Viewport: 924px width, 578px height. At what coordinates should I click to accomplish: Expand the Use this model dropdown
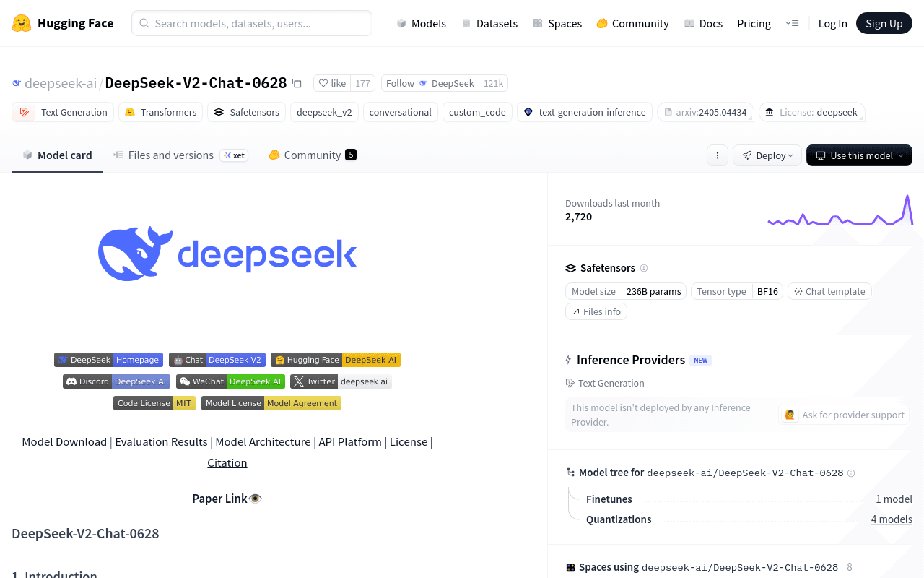859,155
